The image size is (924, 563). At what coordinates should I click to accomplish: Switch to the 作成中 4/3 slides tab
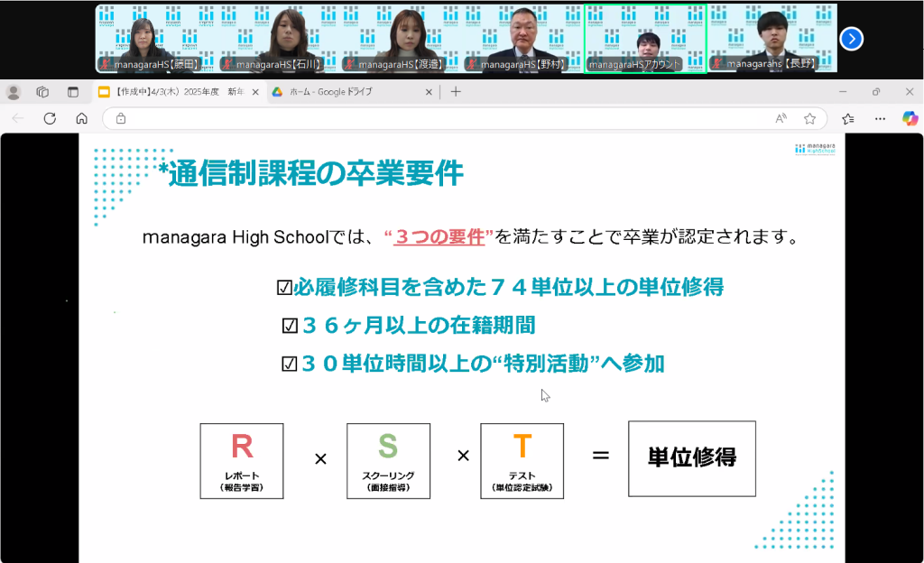click(179, 92)
